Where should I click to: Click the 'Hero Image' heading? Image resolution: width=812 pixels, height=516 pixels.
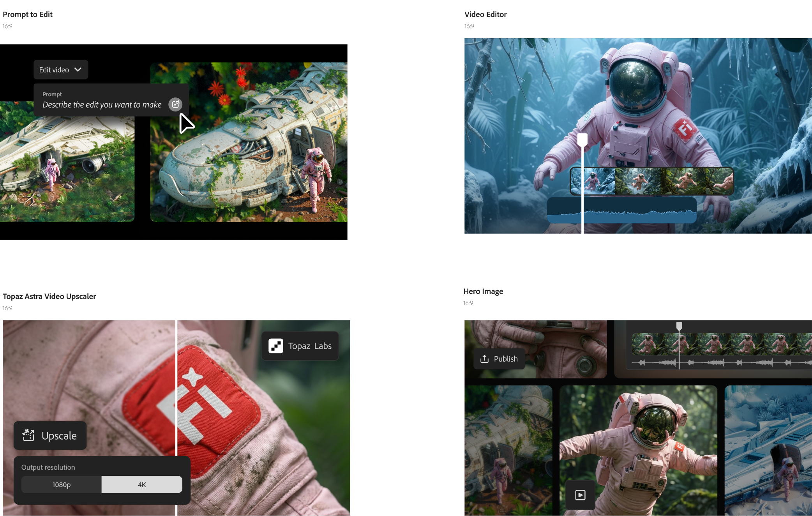point(483,291)
